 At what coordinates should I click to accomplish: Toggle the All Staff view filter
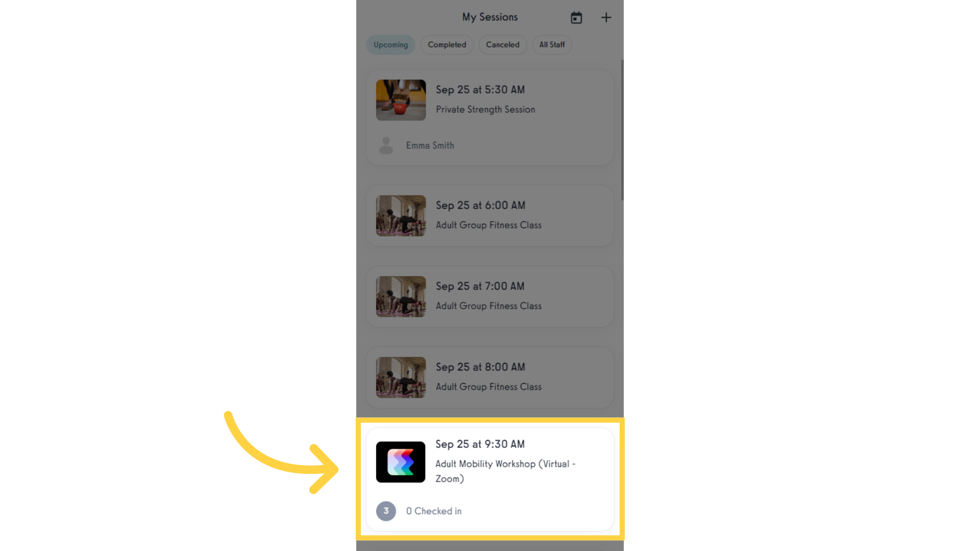(552, 44)
